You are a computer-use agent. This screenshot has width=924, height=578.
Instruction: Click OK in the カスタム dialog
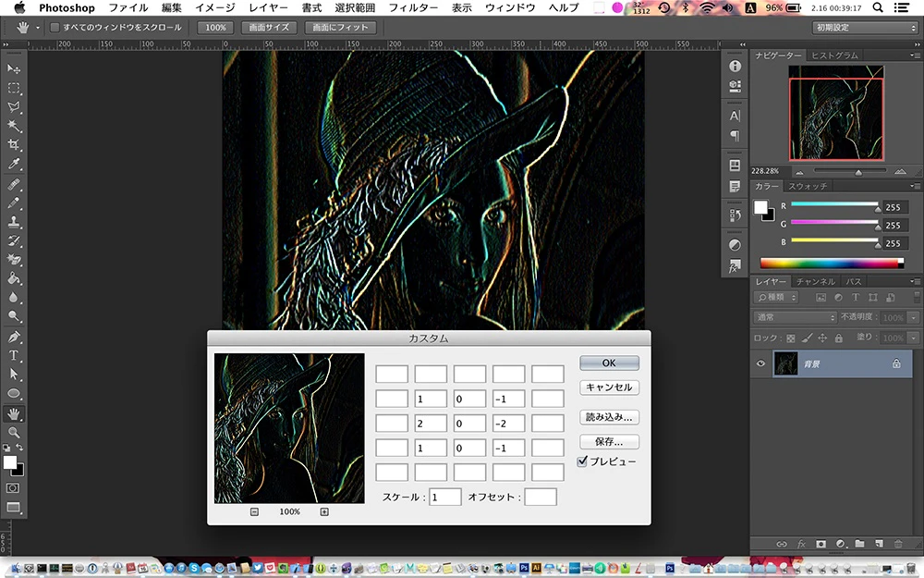point(609,363)
